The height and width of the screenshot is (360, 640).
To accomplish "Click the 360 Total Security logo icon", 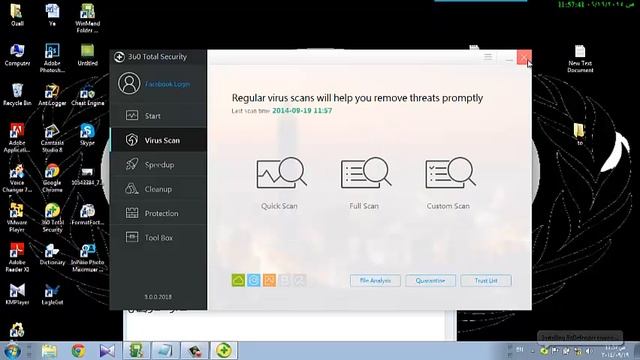I will click(119, 57).
